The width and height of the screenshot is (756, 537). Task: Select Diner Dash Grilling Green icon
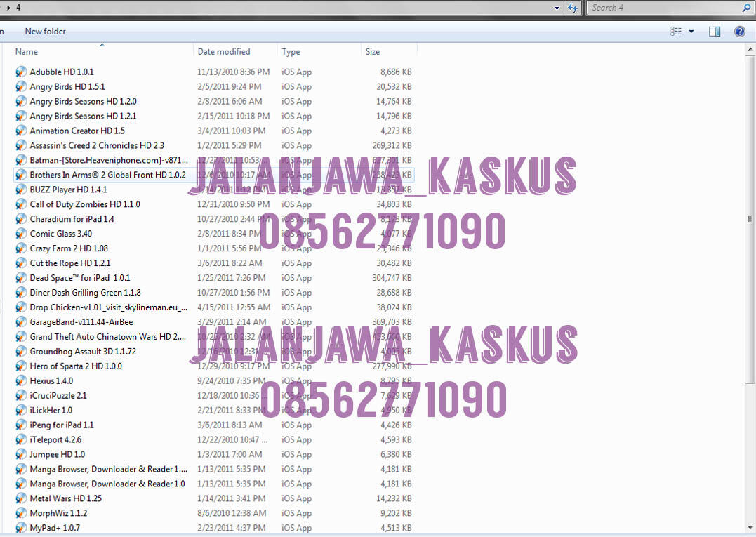(x=21, y=293)
